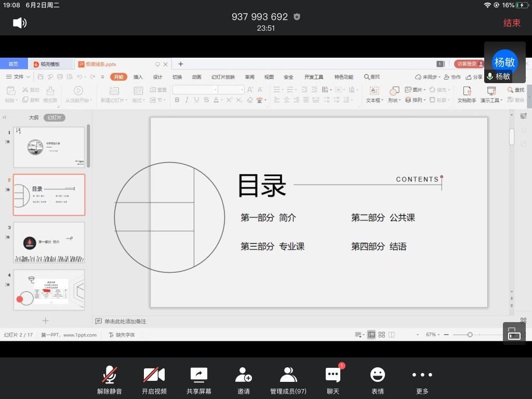This screenshot has height=399, width=532.
Task: Click the 访客登录 login button
Action: point(467,64)
